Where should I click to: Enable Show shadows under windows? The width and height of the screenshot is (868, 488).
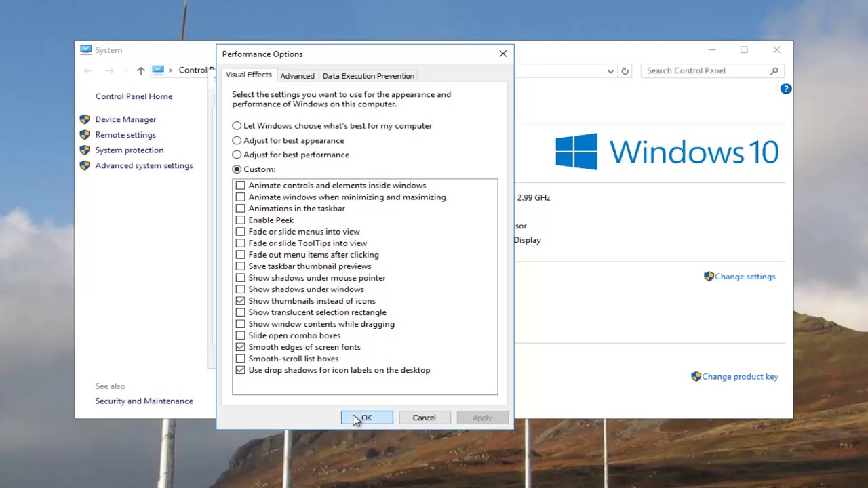pos(240,289)
